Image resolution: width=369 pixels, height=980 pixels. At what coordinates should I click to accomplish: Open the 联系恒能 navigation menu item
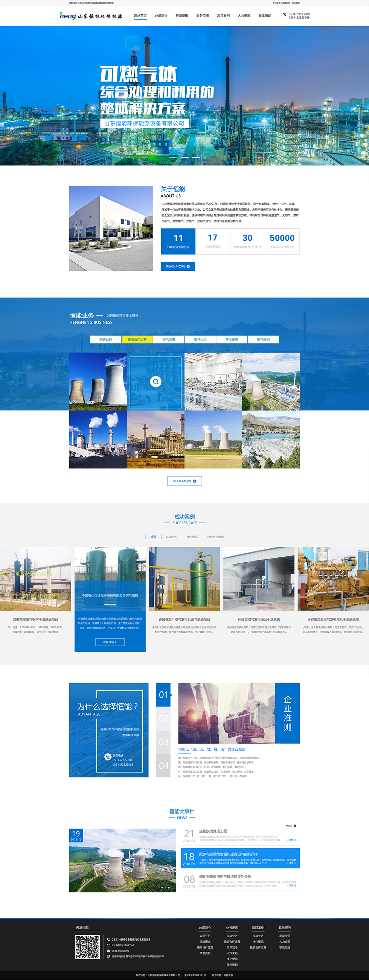(265, 16)
